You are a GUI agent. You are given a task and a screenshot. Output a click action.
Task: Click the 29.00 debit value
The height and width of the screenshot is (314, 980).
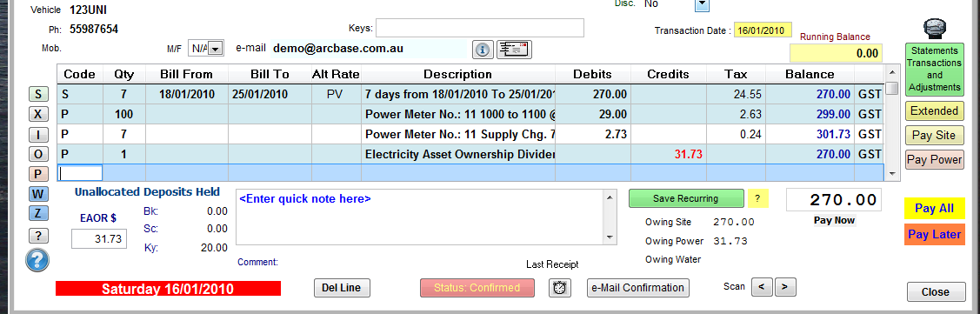(x=613, y=115)
